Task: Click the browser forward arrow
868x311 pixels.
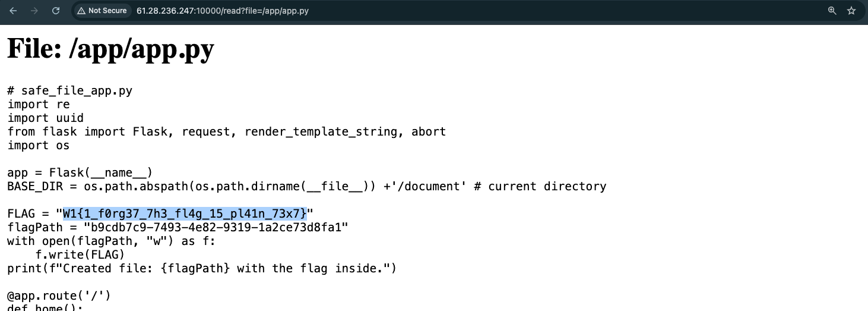Action: [x=34, y=11]
